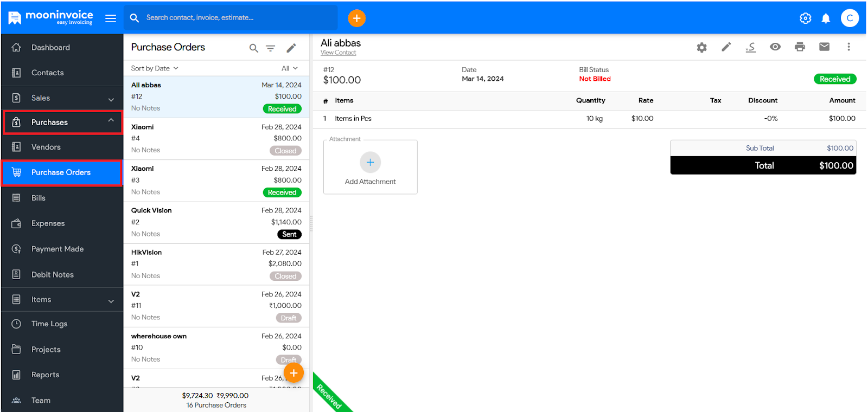
Task: Click the orange quick-add plus button in header
Action: (356, 18)
